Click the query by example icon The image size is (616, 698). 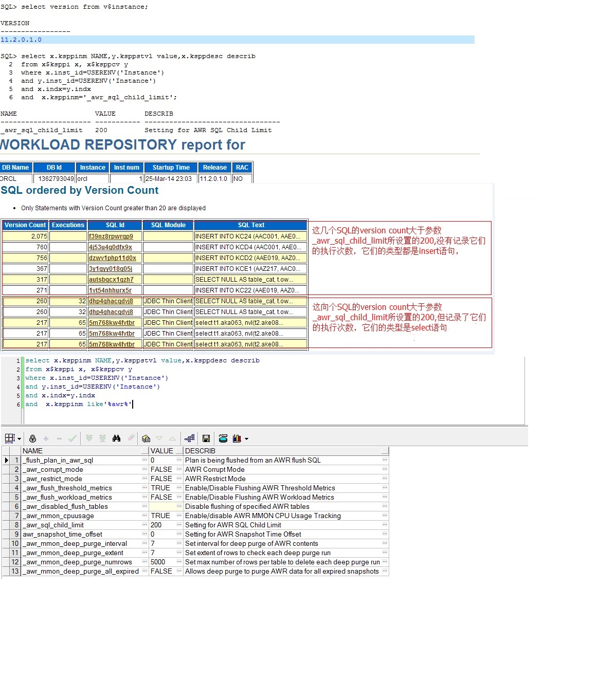pos(146,438)
